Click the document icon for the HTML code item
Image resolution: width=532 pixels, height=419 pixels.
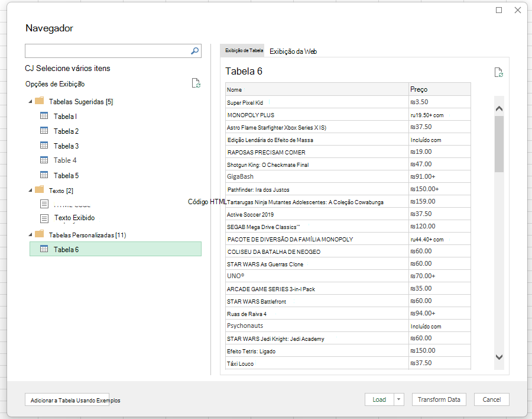(44, 204)
